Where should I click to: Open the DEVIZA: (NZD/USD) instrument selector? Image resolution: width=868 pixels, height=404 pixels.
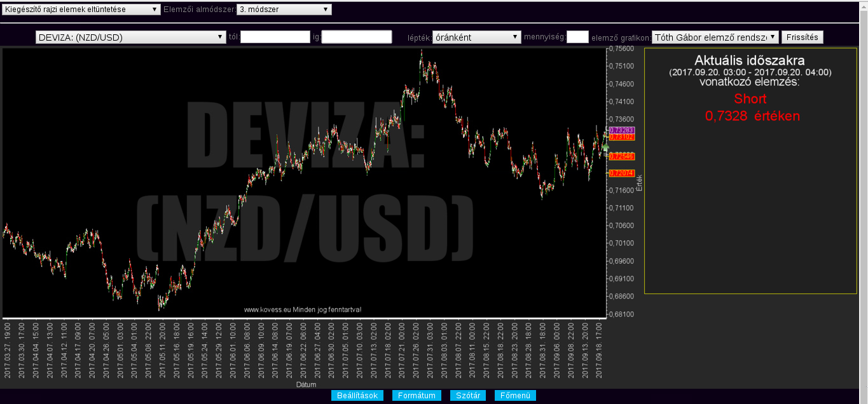[131, 37]
